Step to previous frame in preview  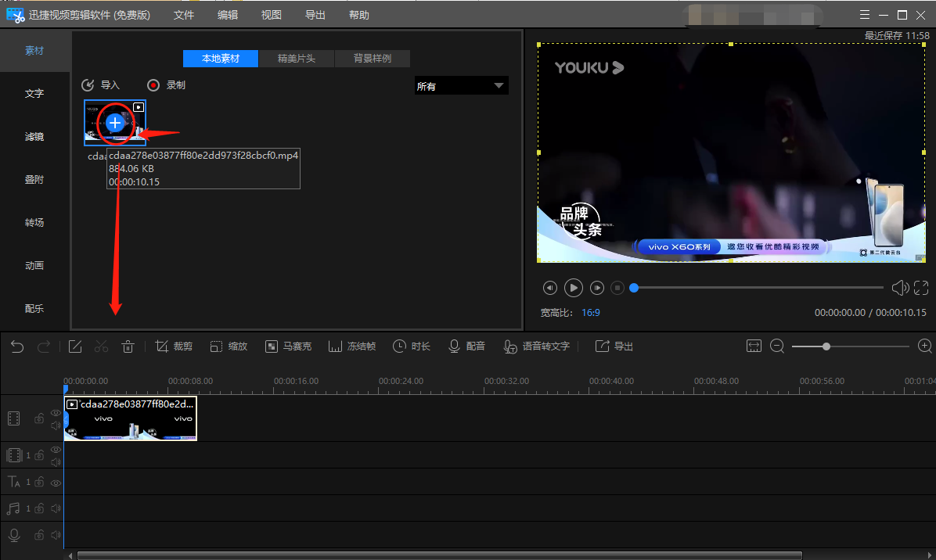click(x=549, y=288)
